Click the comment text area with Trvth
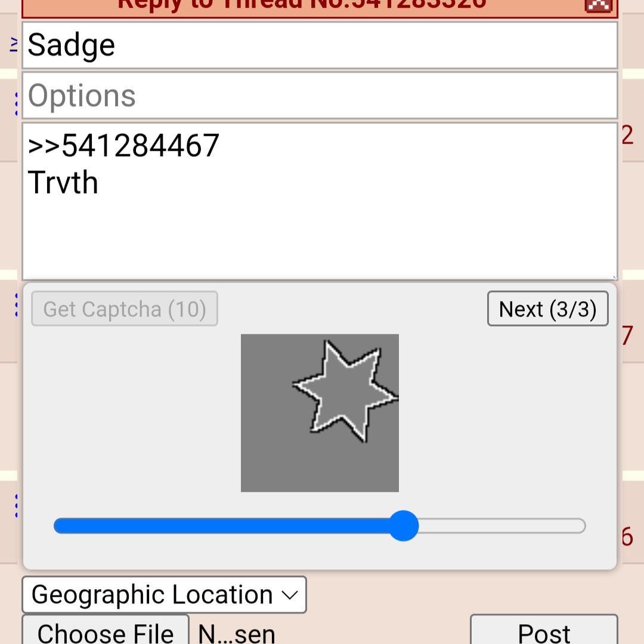 (320, 202)
